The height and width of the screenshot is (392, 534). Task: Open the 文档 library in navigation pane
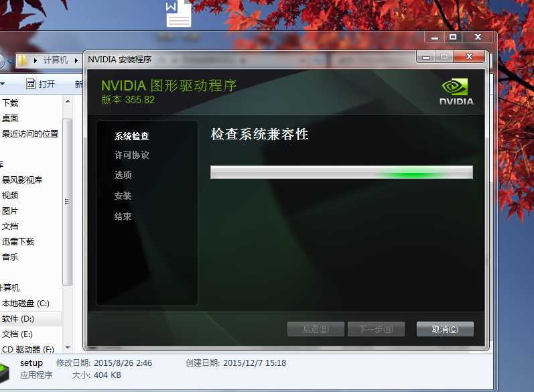(x=10, y=226)
